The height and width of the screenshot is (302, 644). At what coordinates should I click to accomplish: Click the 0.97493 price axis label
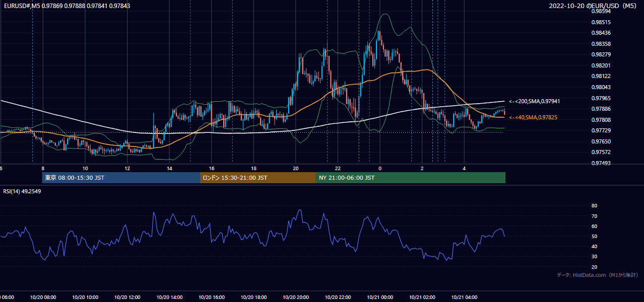pos(601,163)
